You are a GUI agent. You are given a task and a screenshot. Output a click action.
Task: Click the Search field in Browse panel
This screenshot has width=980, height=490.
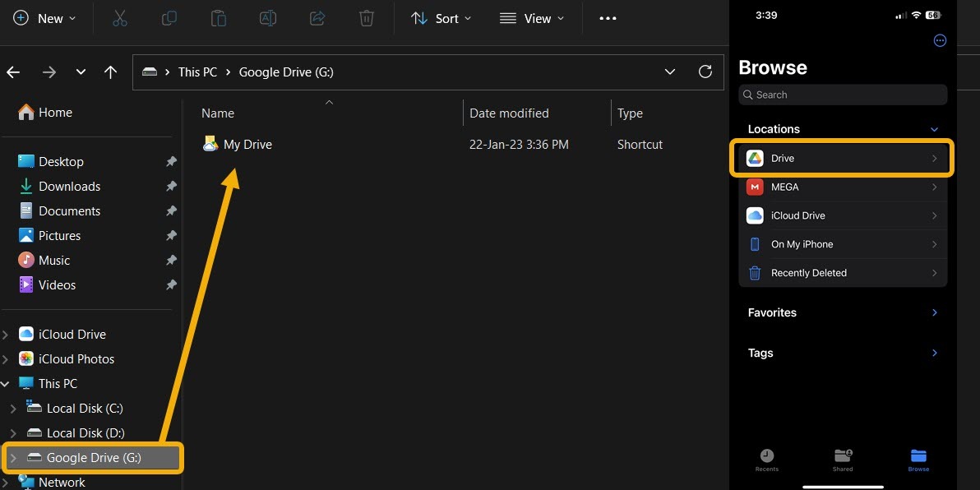(842, 95)
